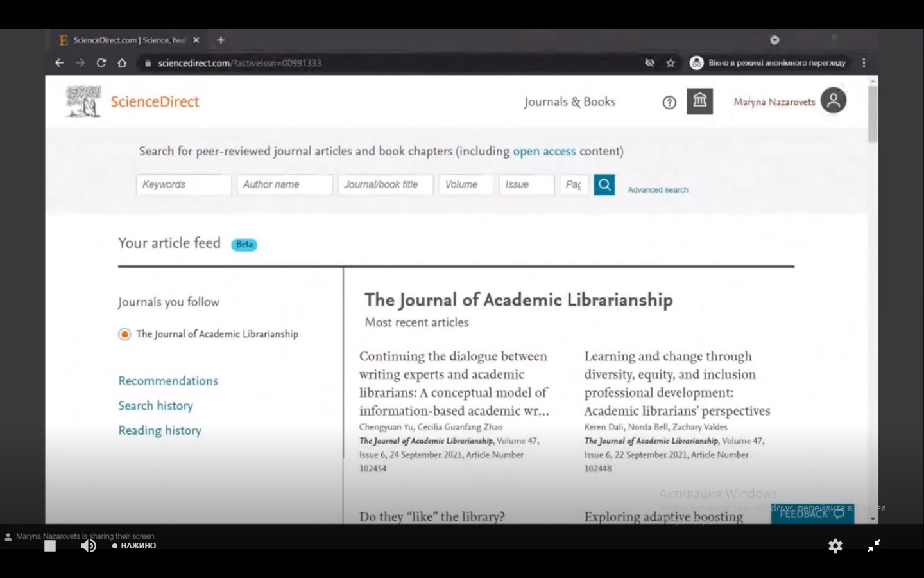The width and height of the screenshot is (924, 578).
Task: Click the Volume field
Action: coord(466,185)
